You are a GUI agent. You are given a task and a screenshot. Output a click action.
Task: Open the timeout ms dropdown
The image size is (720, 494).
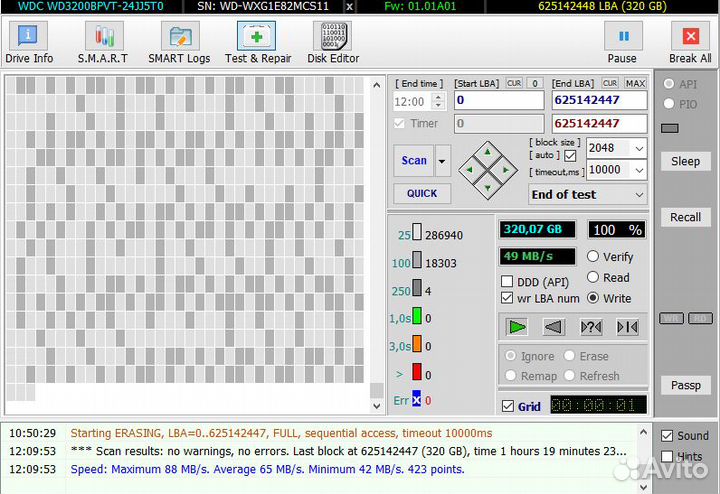pos(639,170)
